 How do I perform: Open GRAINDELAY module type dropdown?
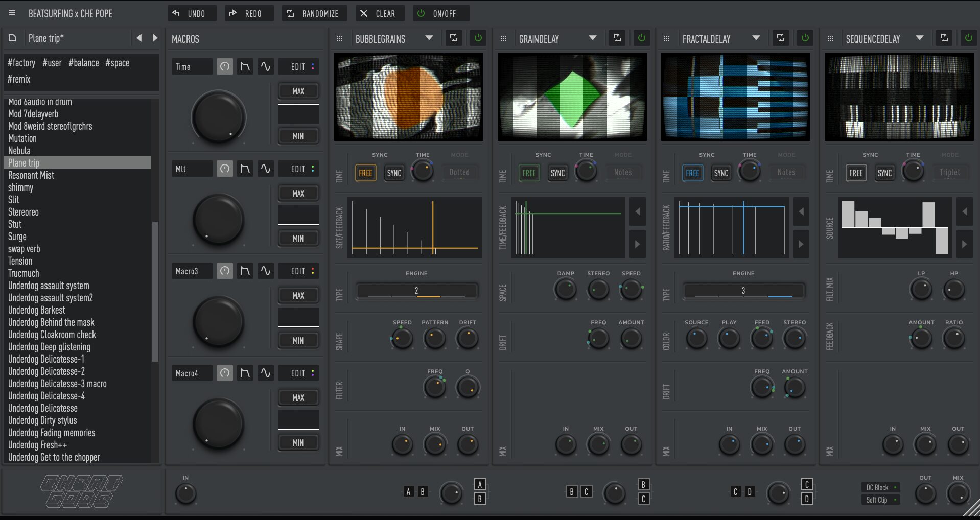tap(593, 38)
